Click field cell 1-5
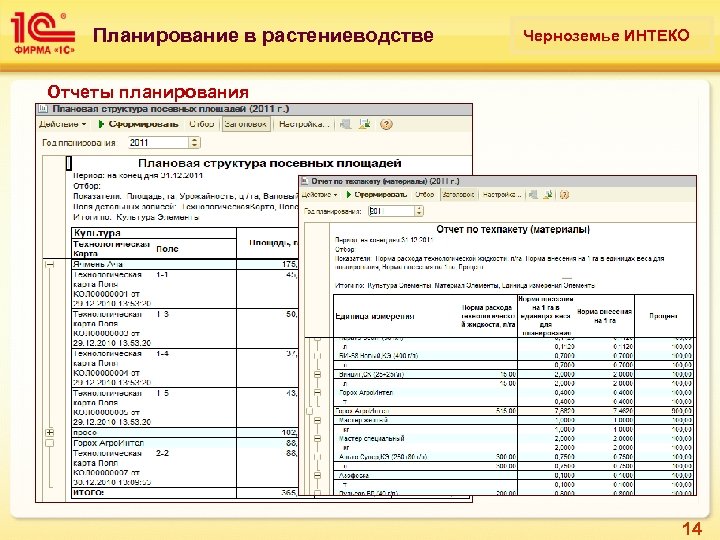This screenshot has height=540, width=720. click(x=163, y=393)
